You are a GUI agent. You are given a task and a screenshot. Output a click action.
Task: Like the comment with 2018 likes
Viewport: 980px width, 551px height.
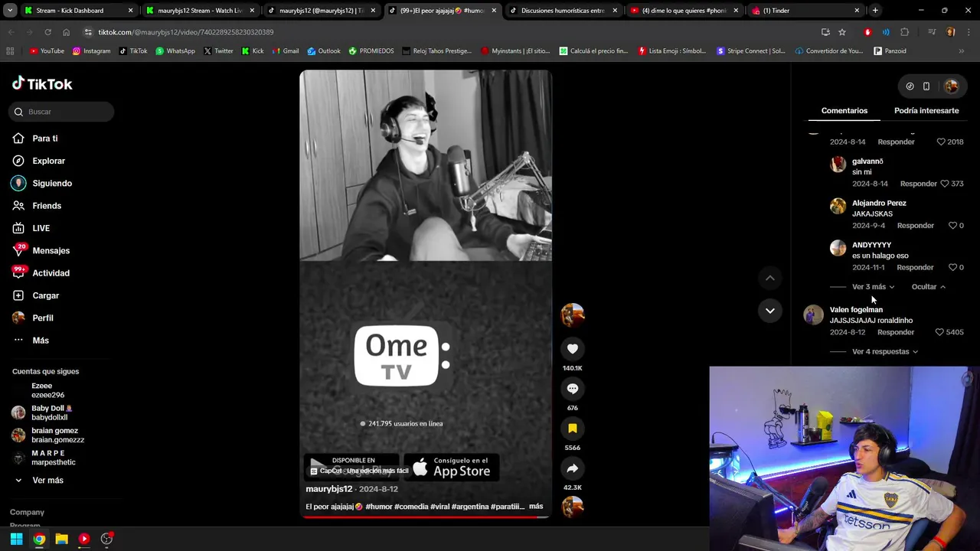click(941, 142)
